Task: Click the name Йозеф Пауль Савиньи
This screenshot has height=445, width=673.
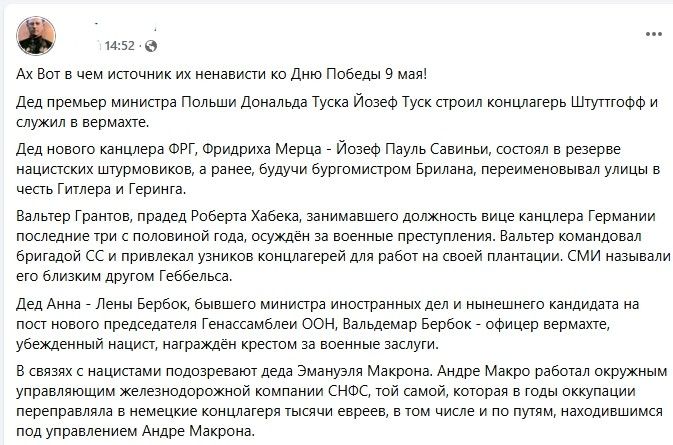Action: tap(412, 149)
